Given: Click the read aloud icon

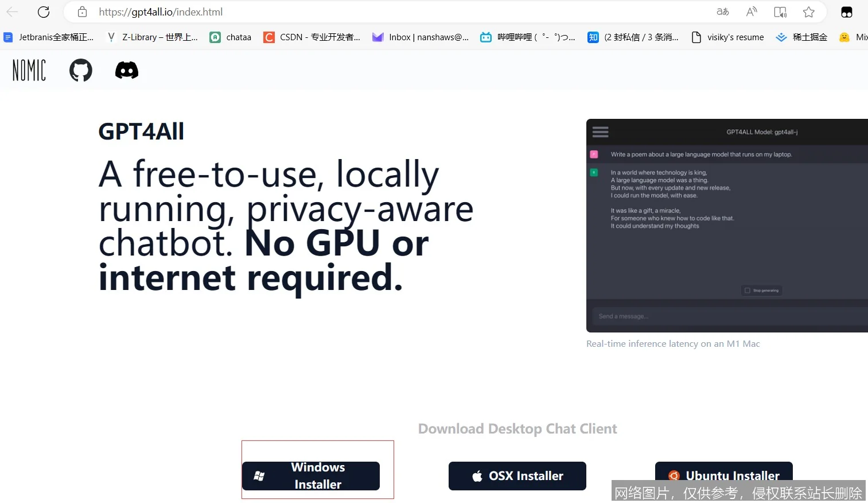Looking at the screenshot, I should [x=752, y=12].
